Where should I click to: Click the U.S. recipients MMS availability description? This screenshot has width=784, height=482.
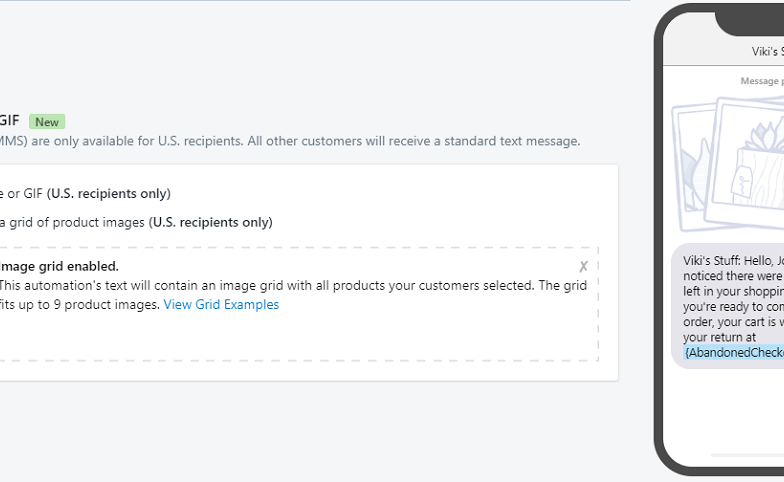pyautogui.click(x=290, y=141)
